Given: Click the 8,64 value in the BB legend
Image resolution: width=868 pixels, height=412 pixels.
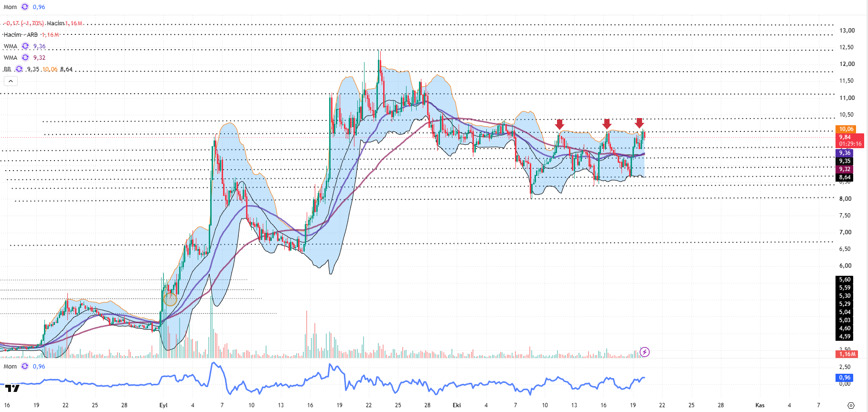Looking at the screenshot, I should 66,69.
